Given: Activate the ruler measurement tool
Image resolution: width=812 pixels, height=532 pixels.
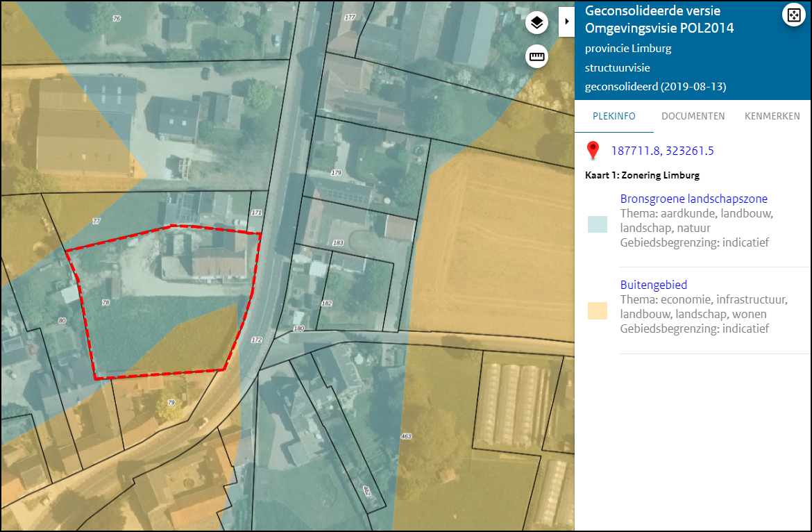Looking at the screenshot, I should point(536,56).
